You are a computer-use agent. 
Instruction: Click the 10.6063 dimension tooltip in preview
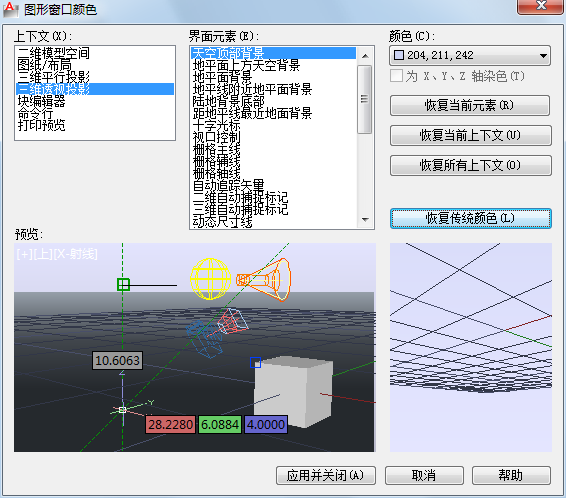pyautogui.click(x=117, y=361)
